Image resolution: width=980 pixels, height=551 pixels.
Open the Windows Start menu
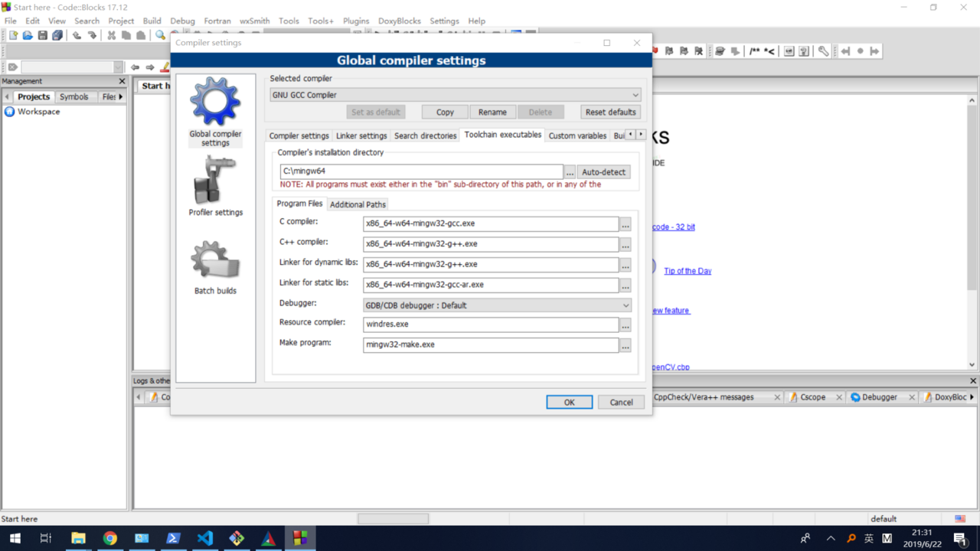coord(15,538)
